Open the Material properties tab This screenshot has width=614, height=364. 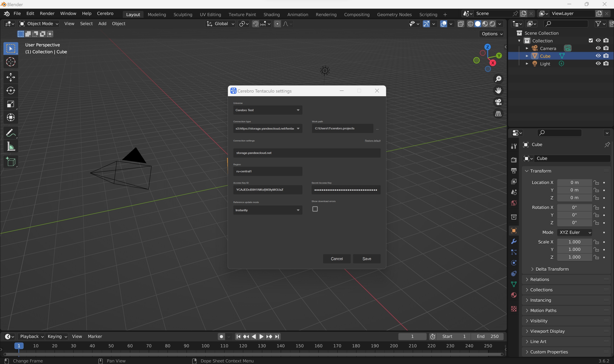514,295
